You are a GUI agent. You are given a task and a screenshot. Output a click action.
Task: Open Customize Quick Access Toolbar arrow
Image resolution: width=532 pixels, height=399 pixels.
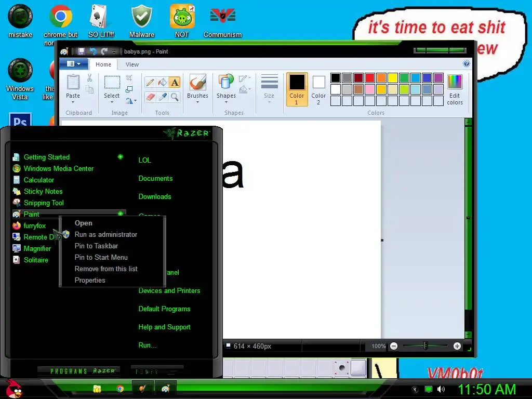114,51
